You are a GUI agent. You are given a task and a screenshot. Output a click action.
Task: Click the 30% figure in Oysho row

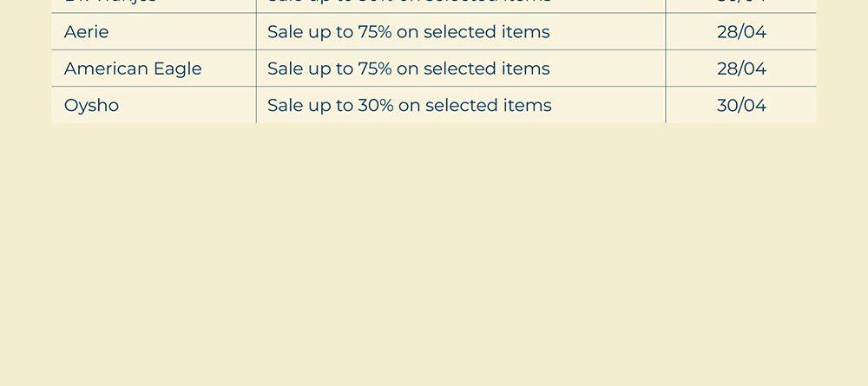click(x=376, y=105)
